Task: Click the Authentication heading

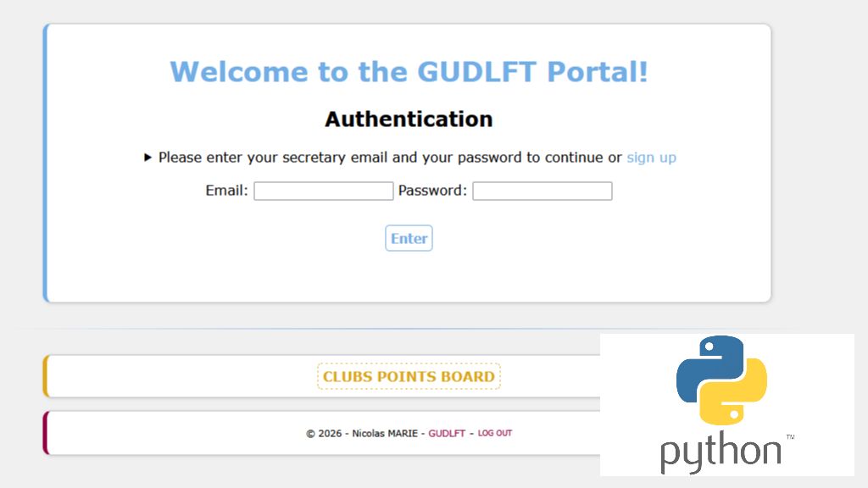Action: tap(409, 119)
